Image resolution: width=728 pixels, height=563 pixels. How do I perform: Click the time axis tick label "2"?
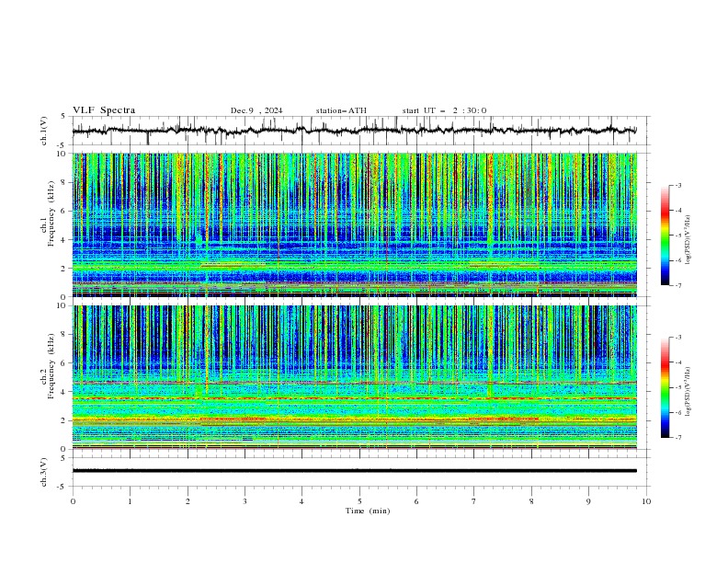tap(188, 501)
